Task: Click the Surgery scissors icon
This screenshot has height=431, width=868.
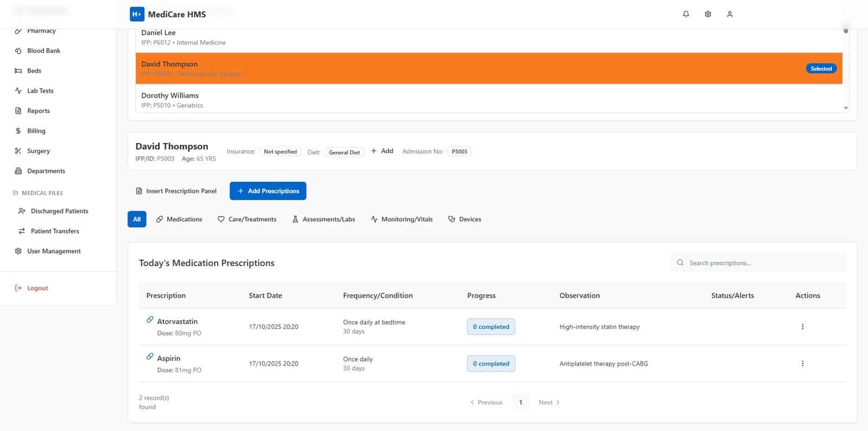Action: click(18, 151)
